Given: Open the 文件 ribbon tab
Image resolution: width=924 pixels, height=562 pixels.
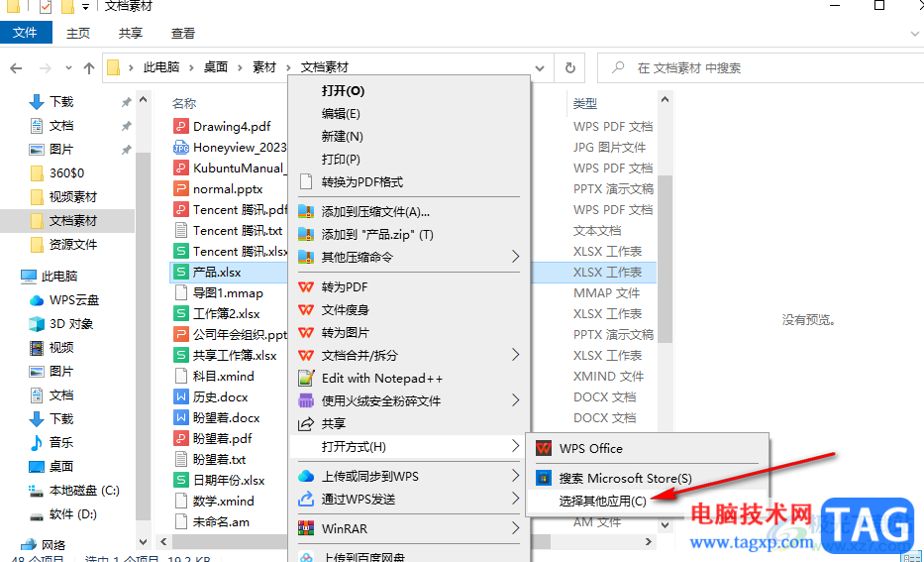Looking at the screenshot, I should (x=26, y=33).
